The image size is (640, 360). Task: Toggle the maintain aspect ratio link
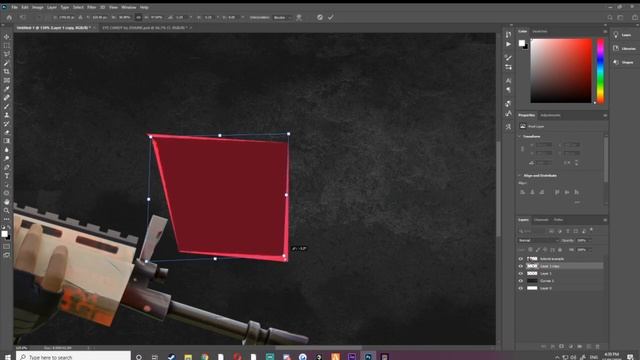(138, 18)
